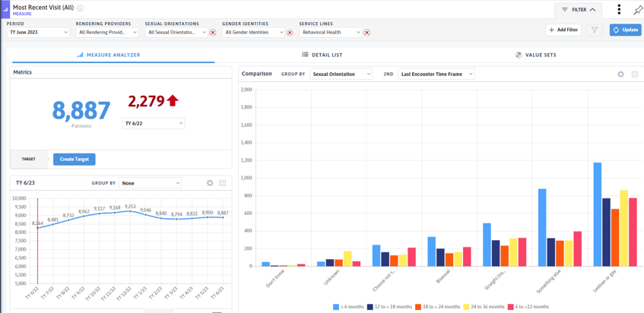Click the Add Filter button
This screenshot has width=644, height=313.
563,30
